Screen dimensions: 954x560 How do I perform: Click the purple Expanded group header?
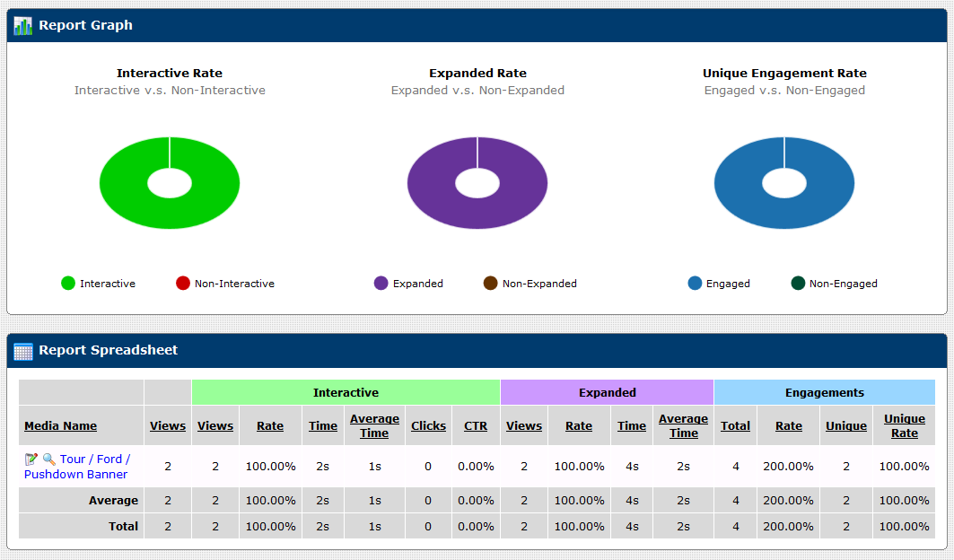[x=608, y=392]
